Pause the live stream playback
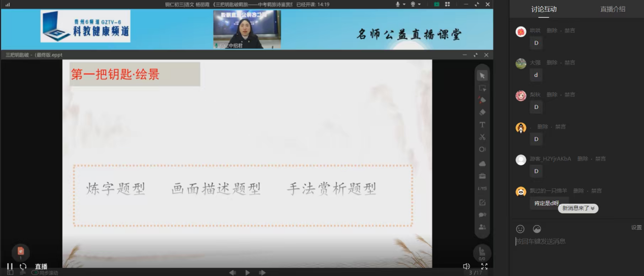 point(10,266)
